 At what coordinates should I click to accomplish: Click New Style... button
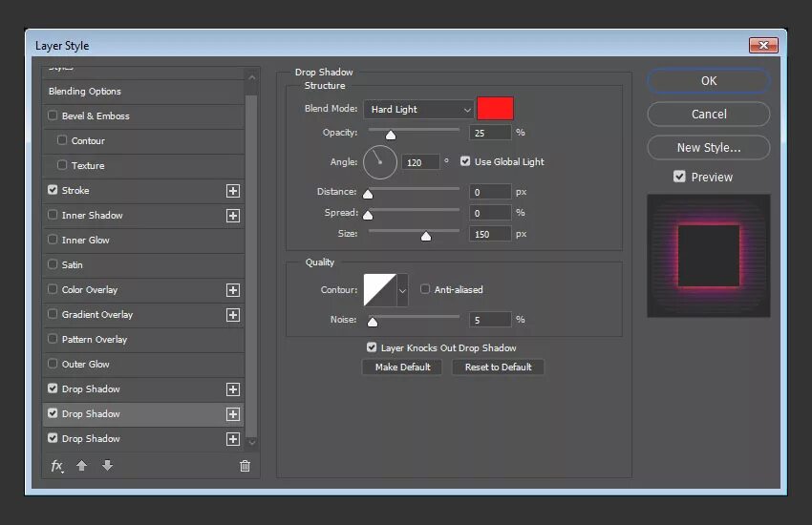[x=709, y=147]
